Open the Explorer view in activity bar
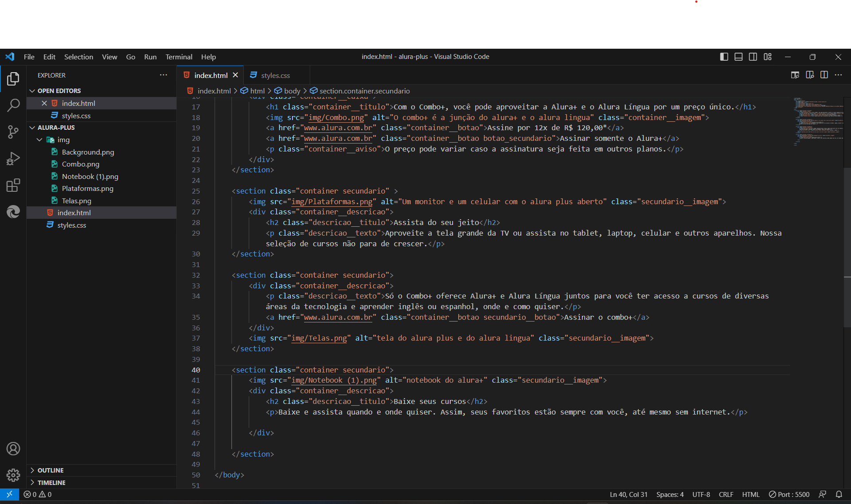The image size is (851, 504). (13, 79)
